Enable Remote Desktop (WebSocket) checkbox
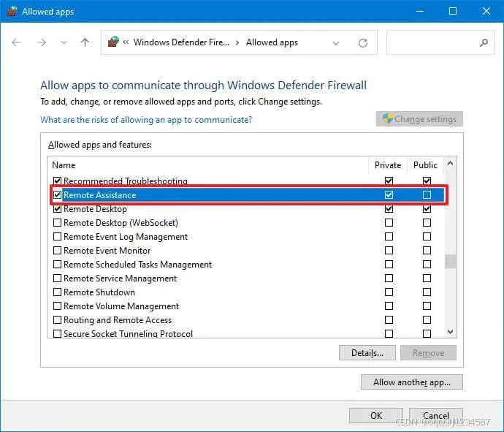 (x=57, y=223)
